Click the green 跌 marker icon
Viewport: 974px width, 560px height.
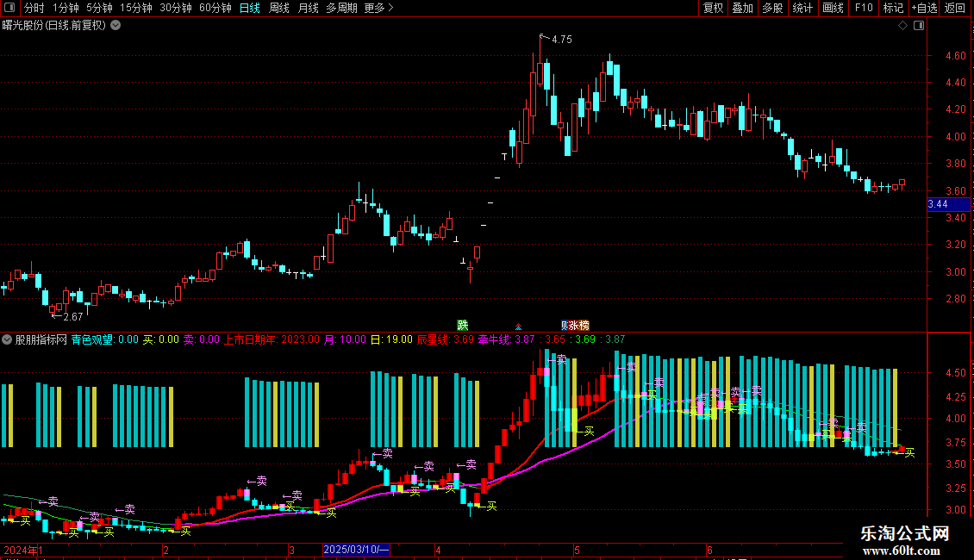pyautogui.click(x=463, y=326)
